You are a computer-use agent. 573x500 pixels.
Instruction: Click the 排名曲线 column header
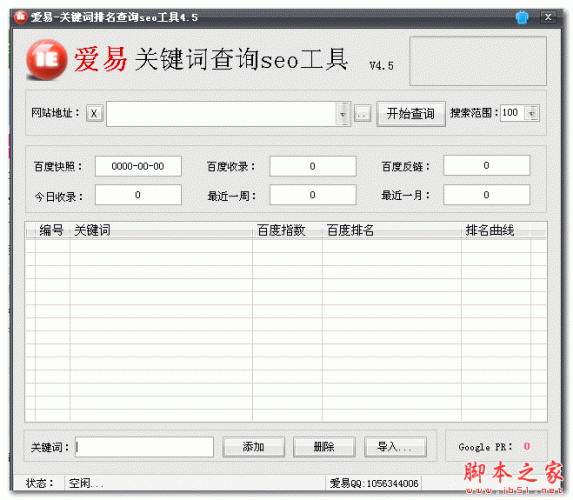[496, 231]
